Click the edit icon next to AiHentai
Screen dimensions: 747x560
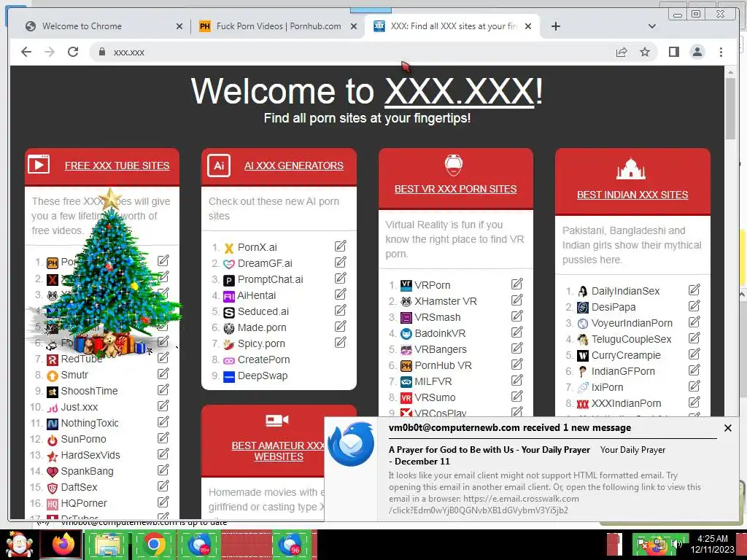point(340,295)
